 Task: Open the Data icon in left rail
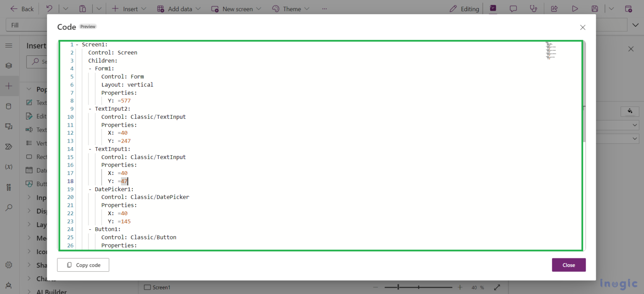[9, 106]
